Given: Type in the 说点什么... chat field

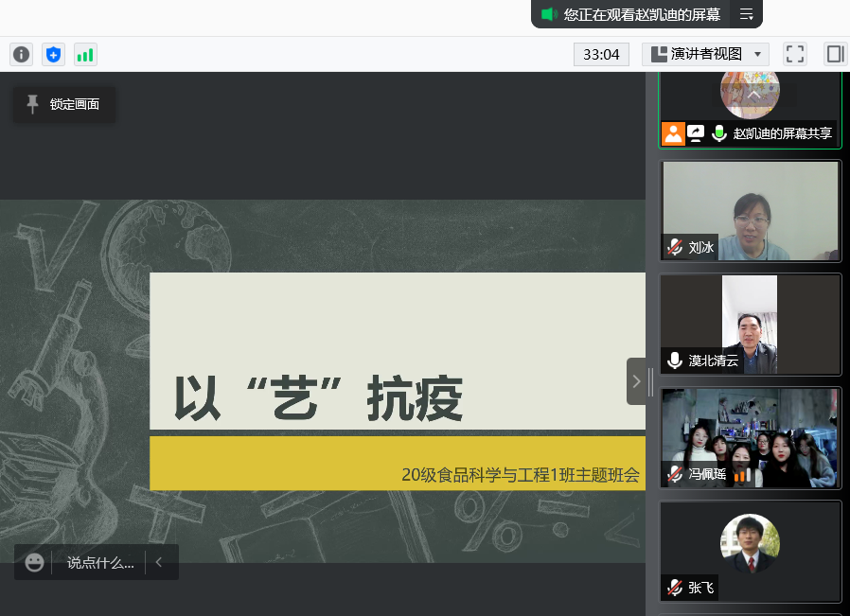Looking at the screenshot, I should click(99, 562).
